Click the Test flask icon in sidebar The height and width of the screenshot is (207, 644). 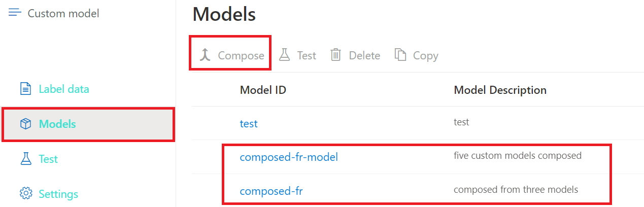pos(25,159)
